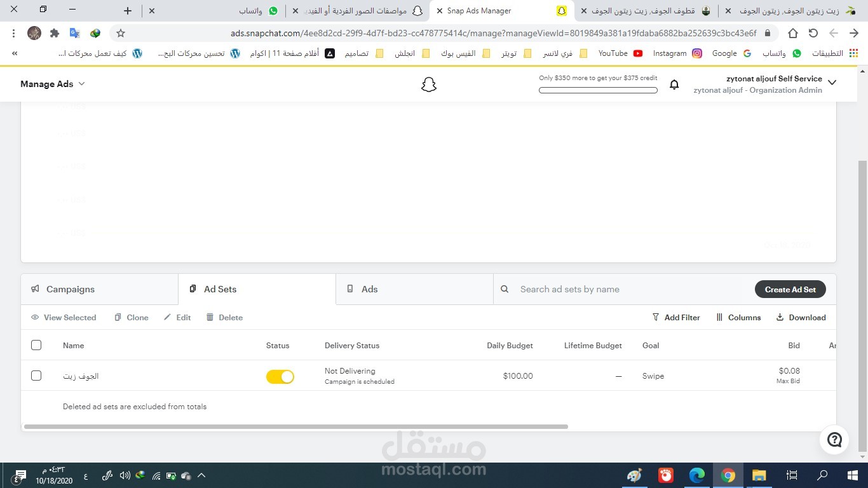Click the Delivery Status column header

tap(352, 346)
